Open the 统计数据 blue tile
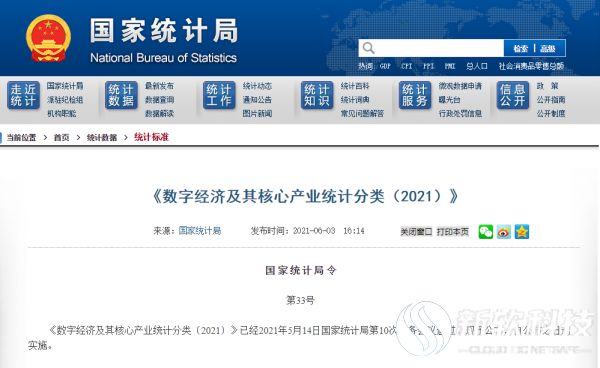 [121, 95]
